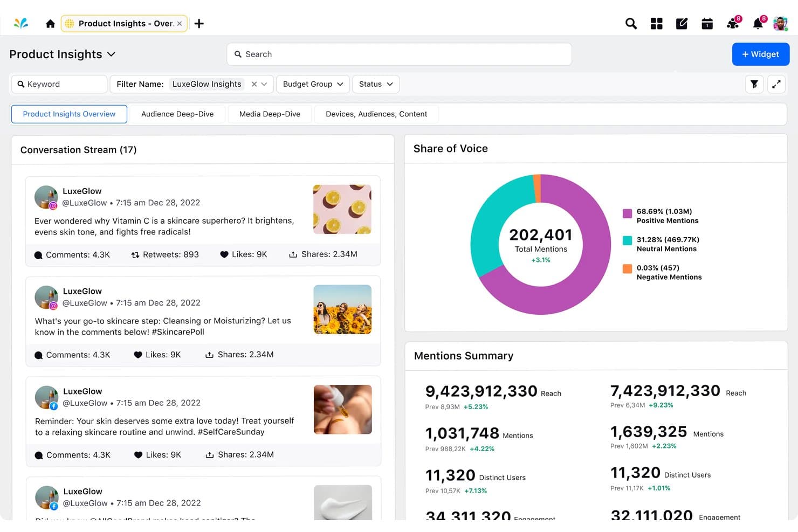This screenshot has height=532, width=798.
Task: Click the #SelfCareSunday hashtag text
Action: 231,432
